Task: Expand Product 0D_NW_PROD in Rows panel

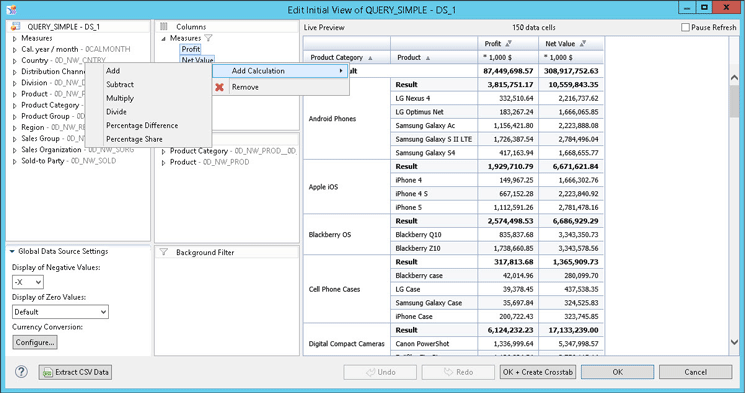Action: click(x=163, y=163)
